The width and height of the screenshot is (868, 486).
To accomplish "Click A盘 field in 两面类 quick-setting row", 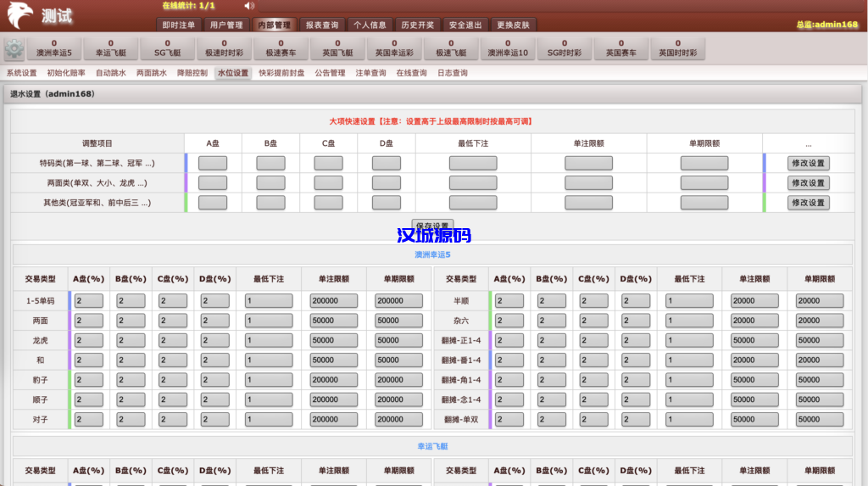I will [213, 183].
